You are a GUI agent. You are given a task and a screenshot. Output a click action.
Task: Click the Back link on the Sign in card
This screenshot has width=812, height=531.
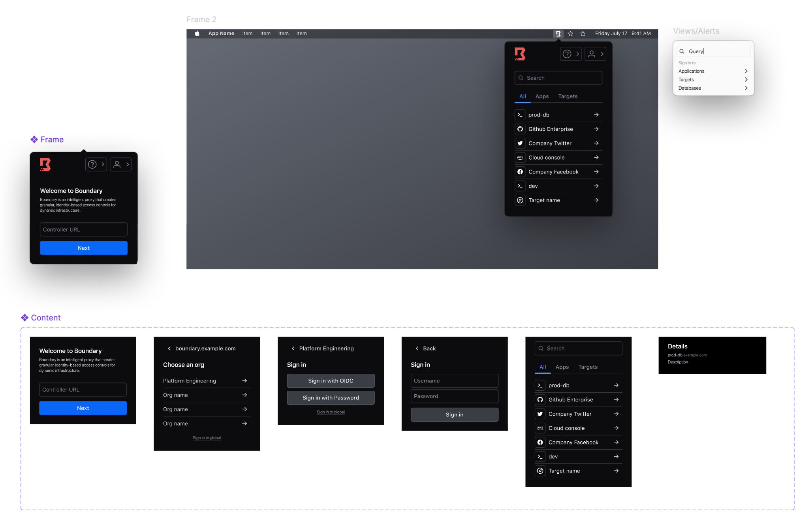[x=425, y=348]
